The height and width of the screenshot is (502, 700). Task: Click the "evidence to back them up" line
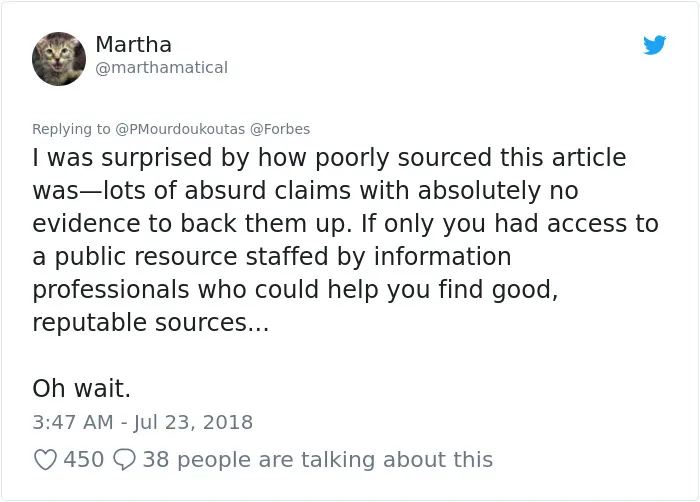346,224
